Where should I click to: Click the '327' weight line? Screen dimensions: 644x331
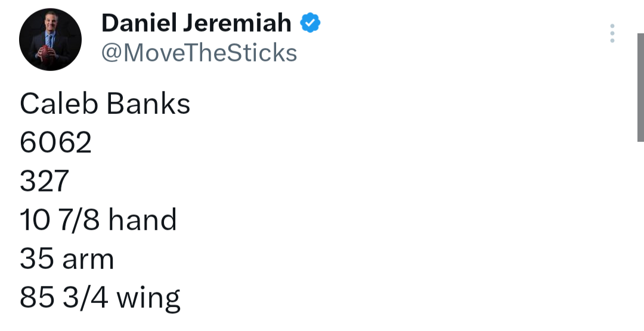(45, 181)
